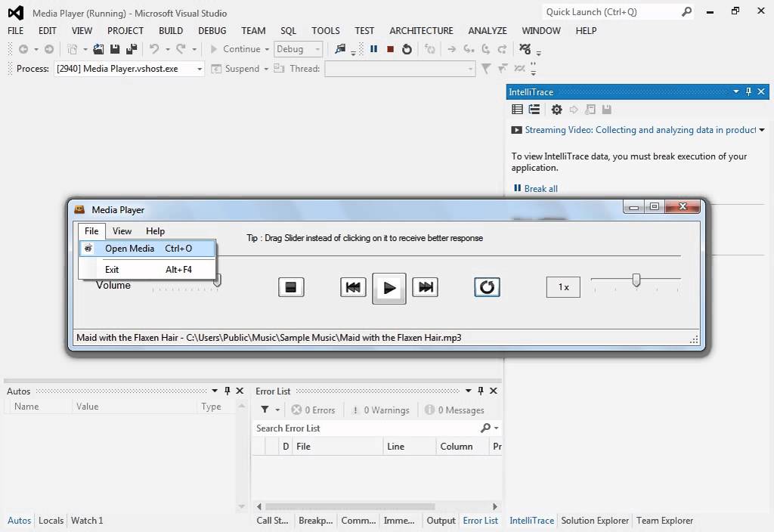This screenshot has width=774, height=532.
Task: Expand the Error List window position dropdown arrow
Action: pos(469,391)
